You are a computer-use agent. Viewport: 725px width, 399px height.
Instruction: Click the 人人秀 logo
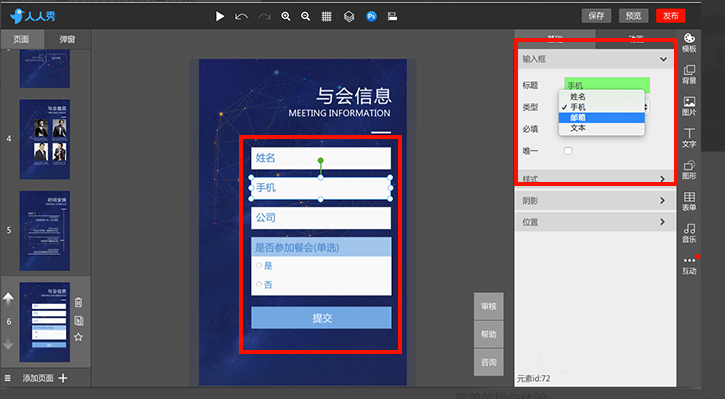point(32,16)
